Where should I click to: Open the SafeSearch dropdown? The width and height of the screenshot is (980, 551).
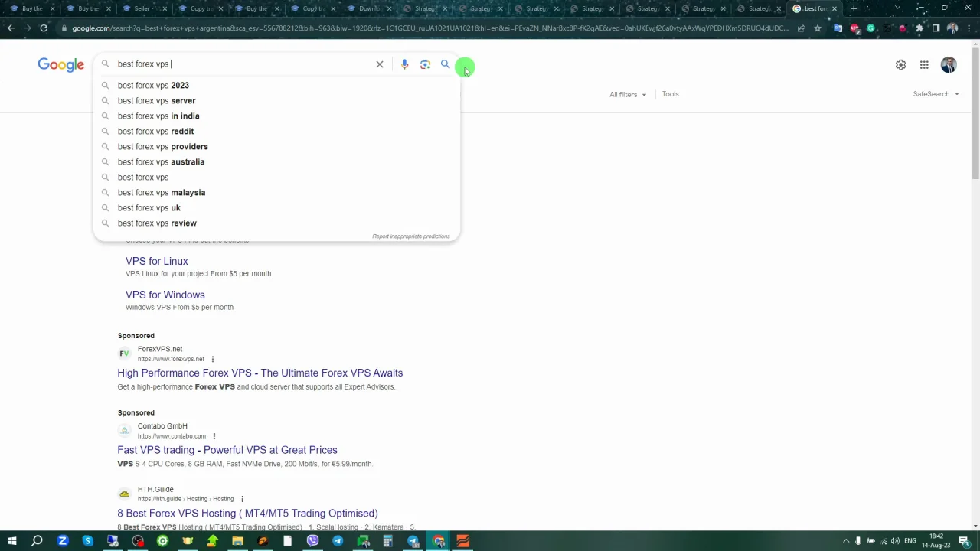point(936,94)
